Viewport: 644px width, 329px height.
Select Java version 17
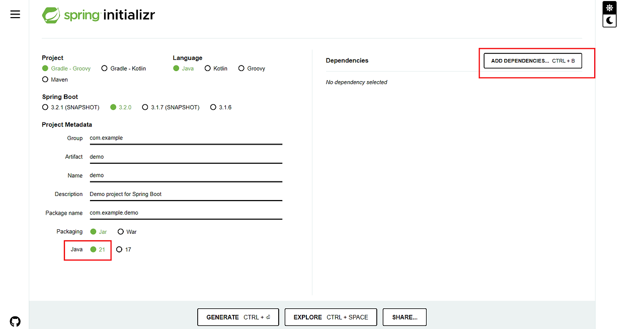pos(124,249)
